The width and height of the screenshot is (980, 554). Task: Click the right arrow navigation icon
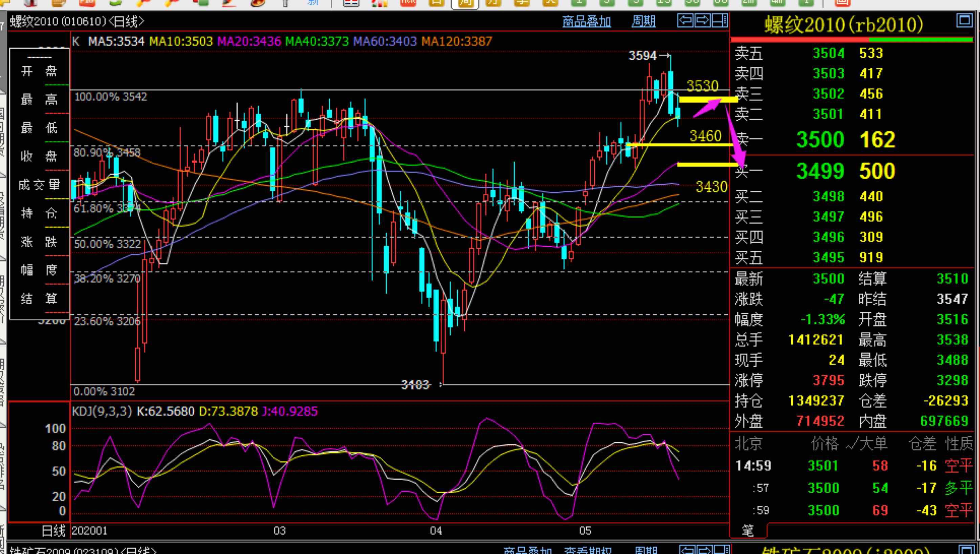pyautogui.click(x=702, y=21)
